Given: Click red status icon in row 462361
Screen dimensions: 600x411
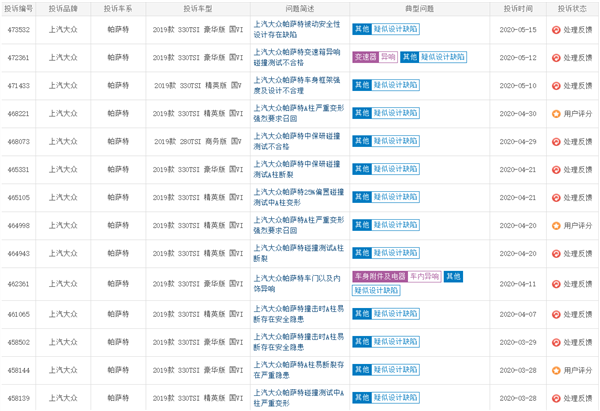Looking at the screenshot, I should pos(556,284).
